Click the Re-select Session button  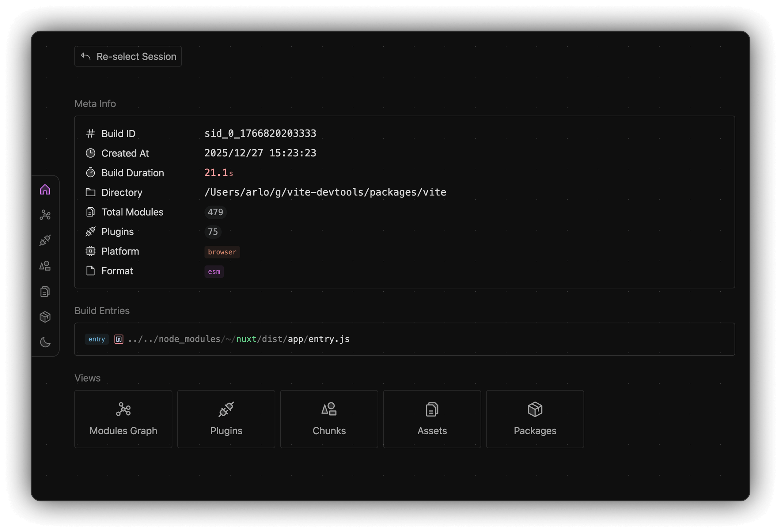[128, 56]
